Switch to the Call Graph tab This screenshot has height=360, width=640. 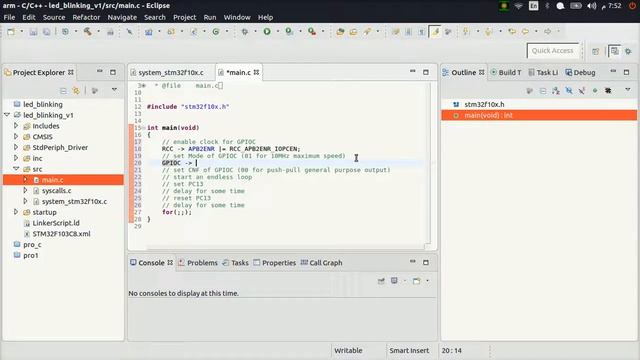[x=322, y=262]
